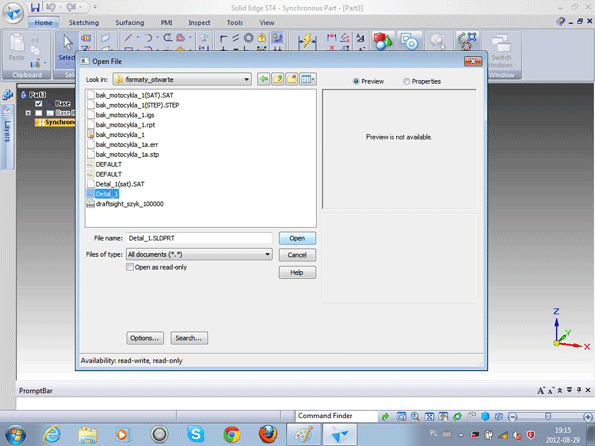Image resolution: width=595 pixels, height=446 pixels.
Task: Click the Solid Edge Application button
Action: pos(13,13)
